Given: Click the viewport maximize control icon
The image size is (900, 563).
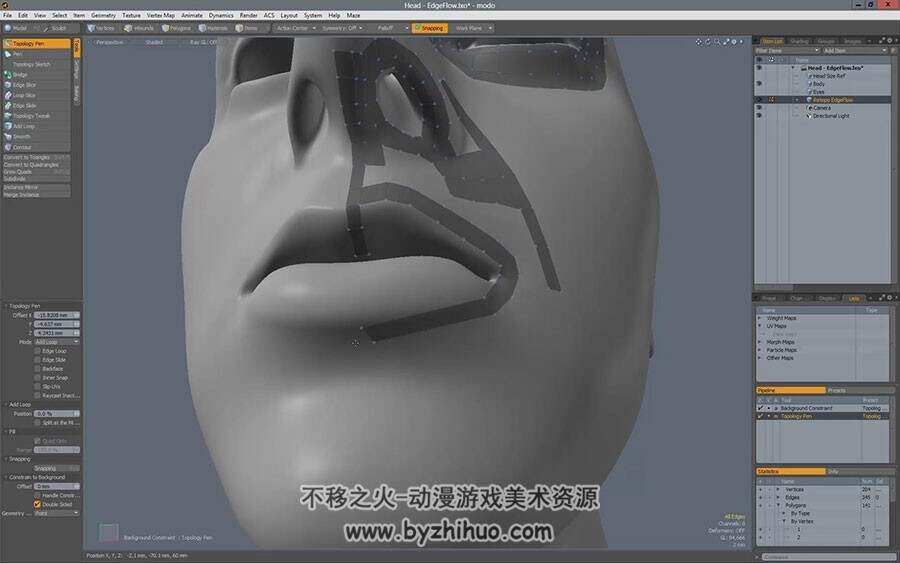Looking at the screenshot, I should click(x=726, y=42).
